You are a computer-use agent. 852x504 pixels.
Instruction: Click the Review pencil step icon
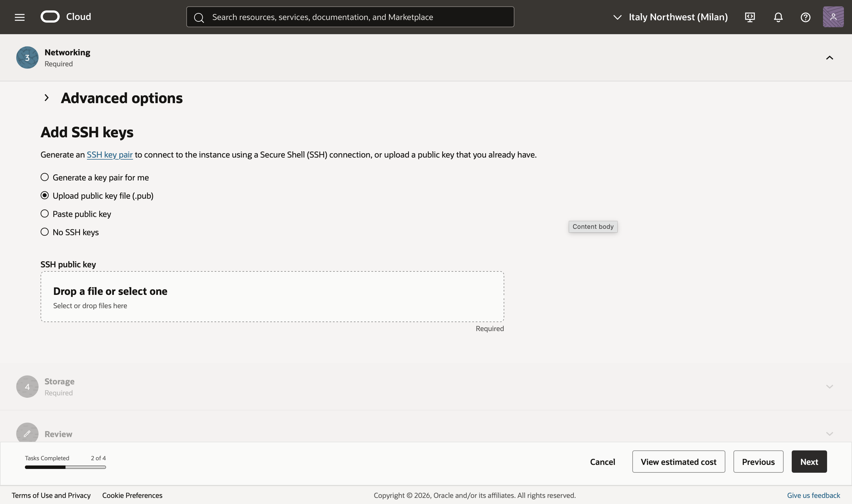pyautogui.click(x=27, y=433)
